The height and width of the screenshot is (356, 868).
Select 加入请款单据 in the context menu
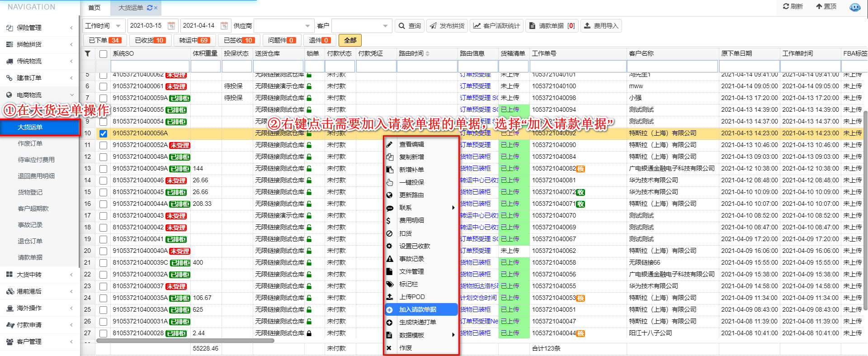[417, 309]
